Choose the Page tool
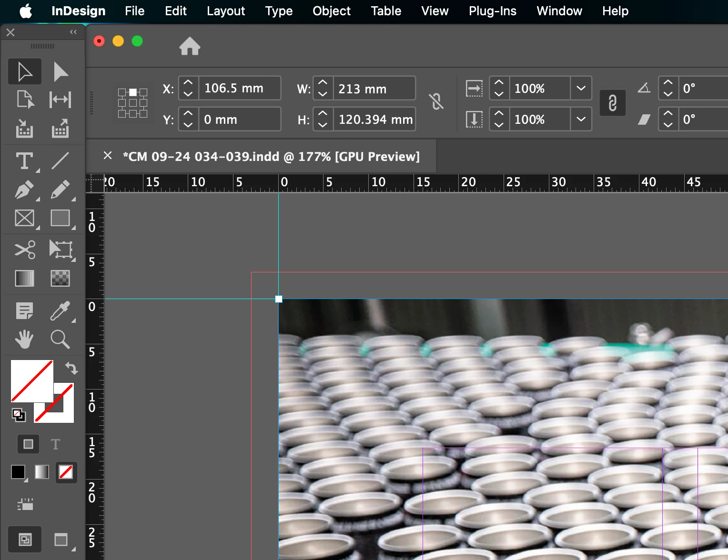The width and height of the screenshot is (728, 560). click(x=25, y=100)
